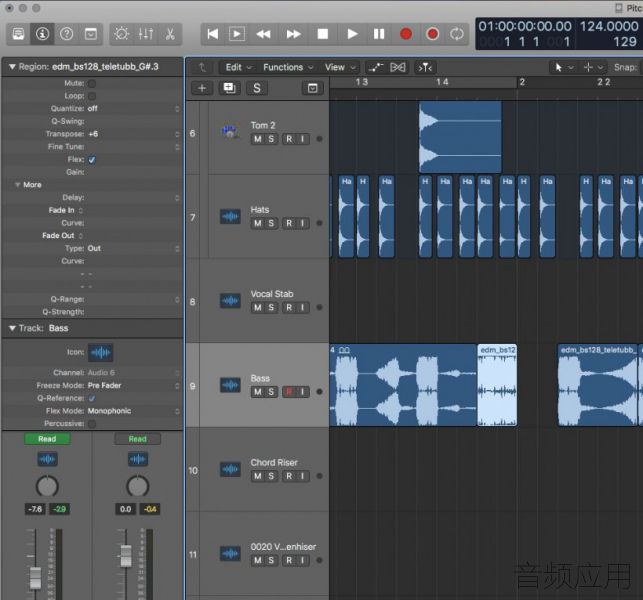Play from selection button
Screen dimensions: 643x600
pyautogui.click(x=237, y=34)
